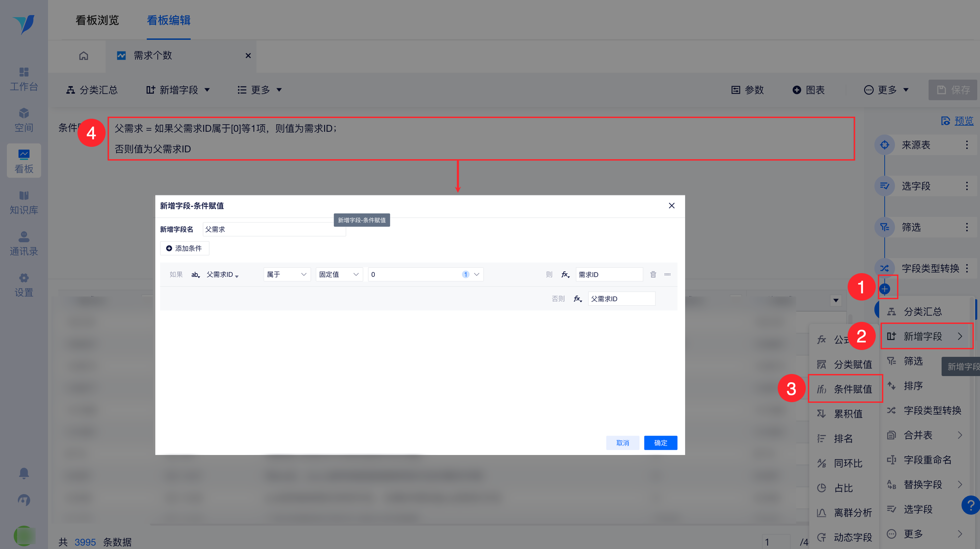Open the 固定值 value type dropdown
Image resolution: width=980 pixels, height=549 pixels.
tap(338, 274)
